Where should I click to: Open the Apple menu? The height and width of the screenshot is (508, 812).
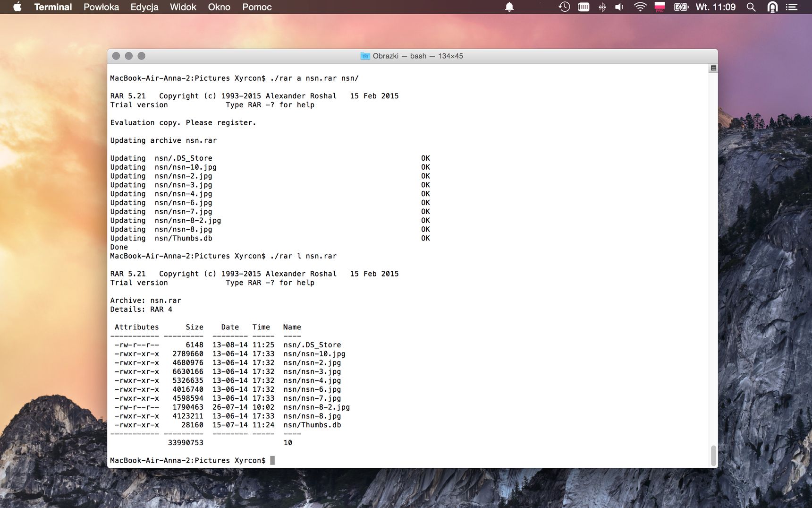click(x=17, y=7)
